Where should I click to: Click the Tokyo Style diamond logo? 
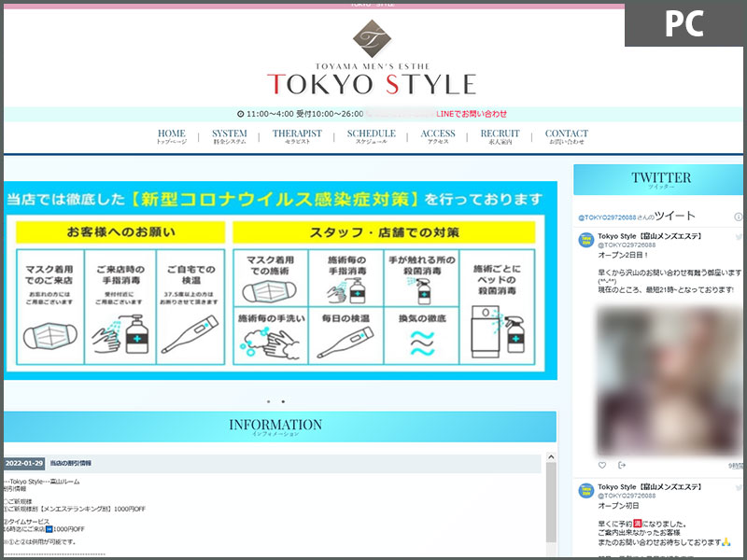371,39
